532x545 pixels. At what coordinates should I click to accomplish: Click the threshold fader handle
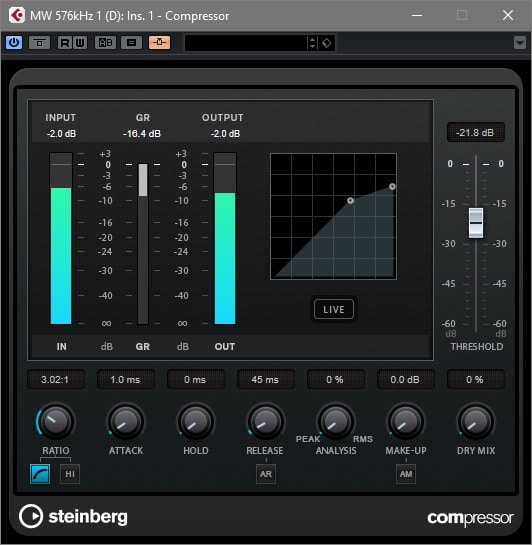476,223
